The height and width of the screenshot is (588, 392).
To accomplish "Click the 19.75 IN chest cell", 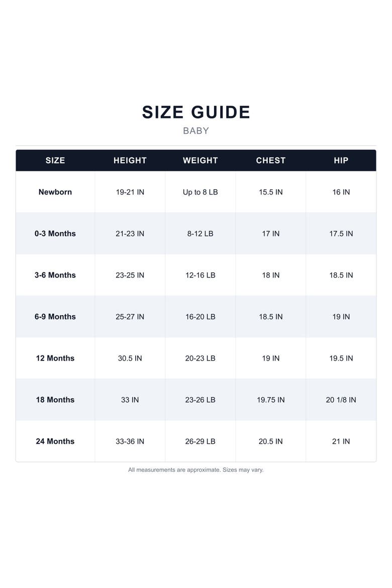I will tap(270, 400).
